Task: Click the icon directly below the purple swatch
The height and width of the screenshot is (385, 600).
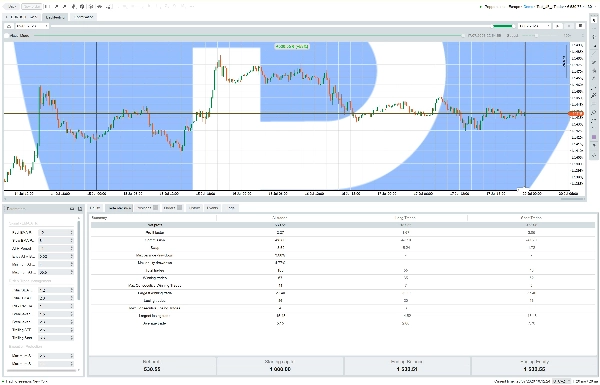Action: coord(594,146)
